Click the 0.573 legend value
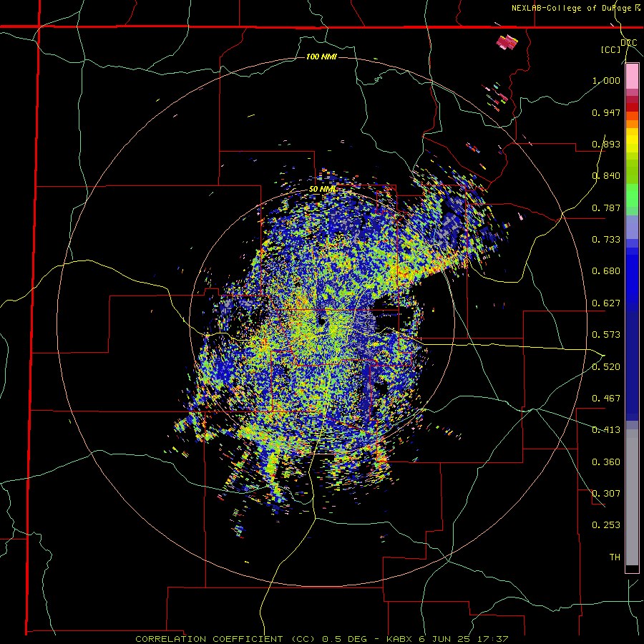This screenshot has height=644, width=644. pyautogui.click(x=606, y=335)
